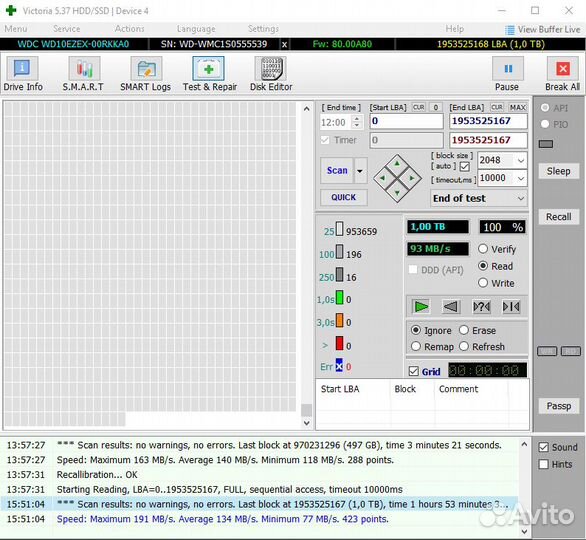Screen dimensions: 586x540
Task: Click the red slow block indicator
Action: 339,343
